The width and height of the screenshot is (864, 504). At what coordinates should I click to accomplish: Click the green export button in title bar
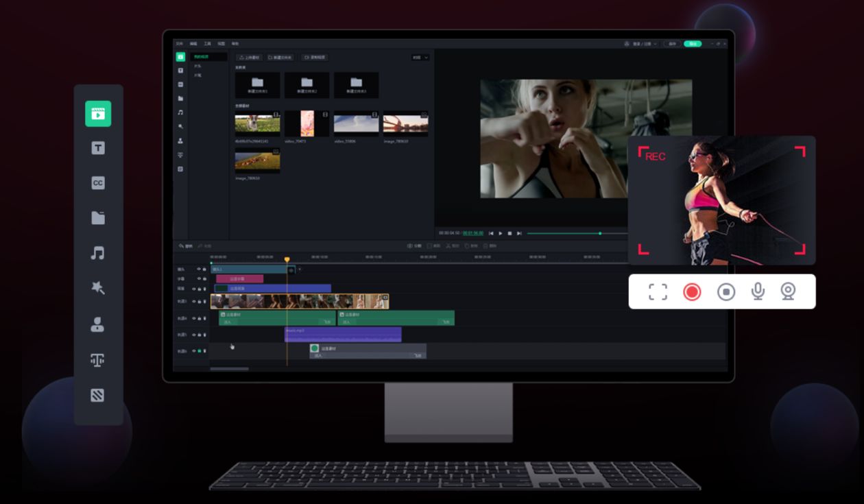pyautogui.click(x=693, y=44)
